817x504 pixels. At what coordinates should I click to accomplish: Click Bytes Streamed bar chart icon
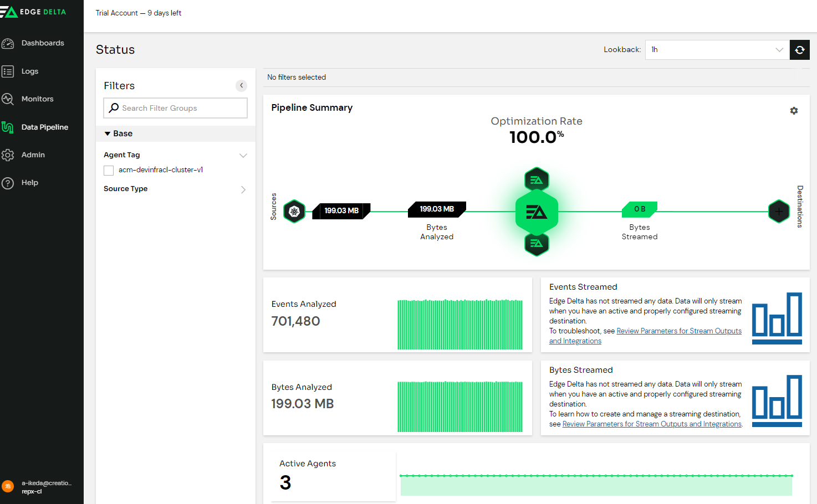coord(777,401)
